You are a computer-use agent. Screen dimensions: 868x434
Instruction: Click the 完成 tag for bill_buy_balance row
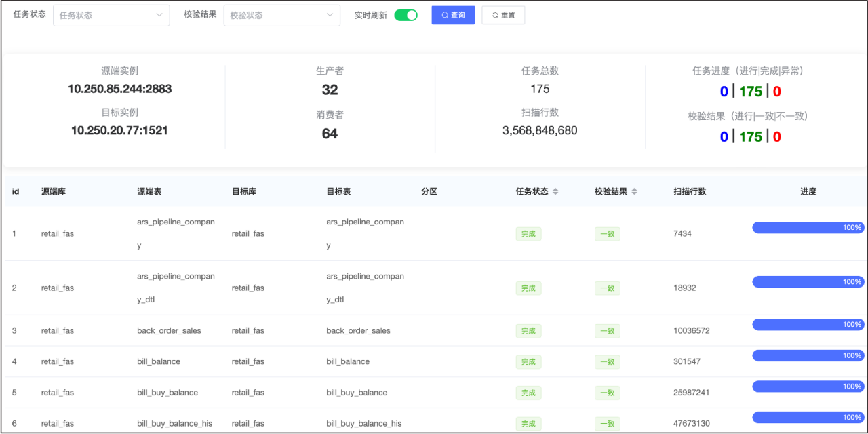528,393
